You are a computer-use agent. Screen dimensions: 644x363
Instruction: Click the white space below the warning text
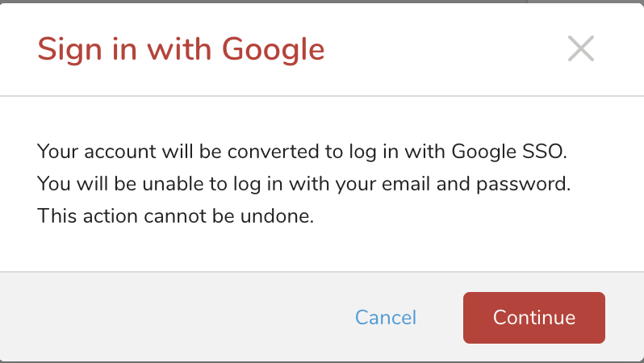[x=323, y=250]
